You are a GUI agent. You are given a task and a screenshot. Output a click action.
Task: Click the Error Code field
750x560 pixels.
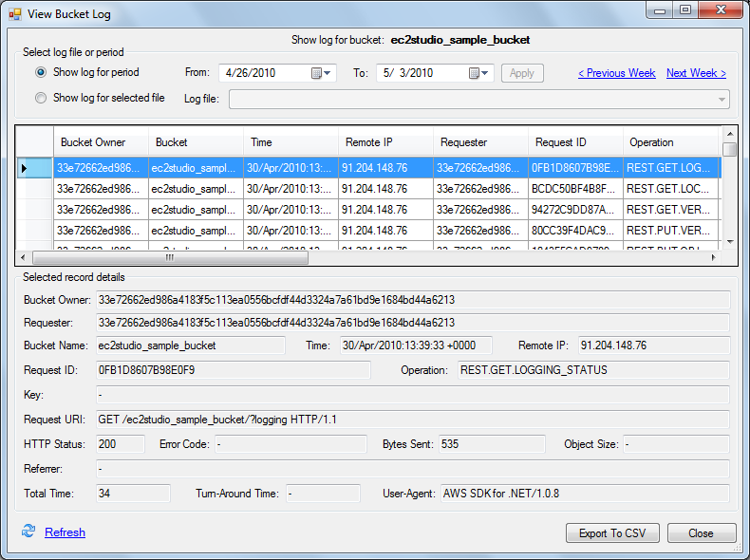291,444
